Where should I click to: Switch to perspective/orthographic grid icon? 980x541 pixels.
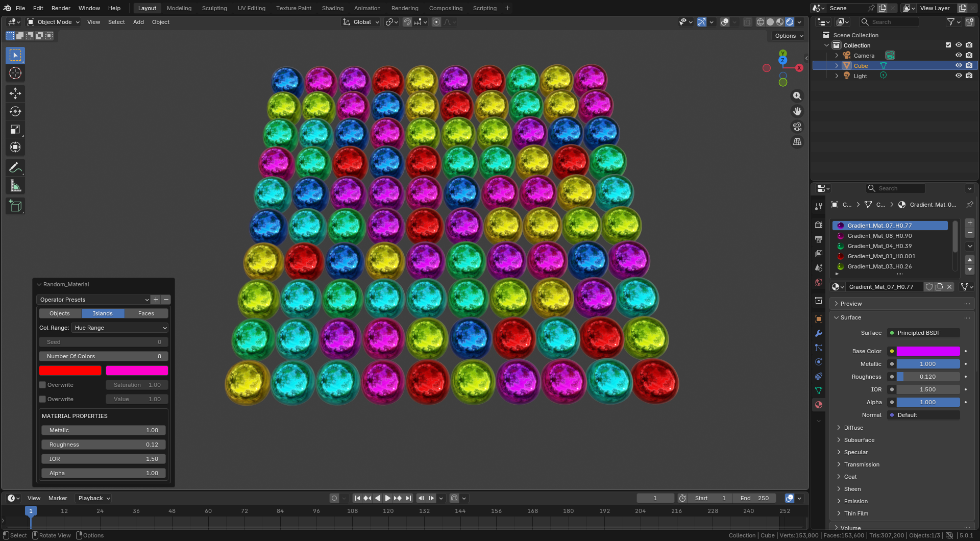797,142
